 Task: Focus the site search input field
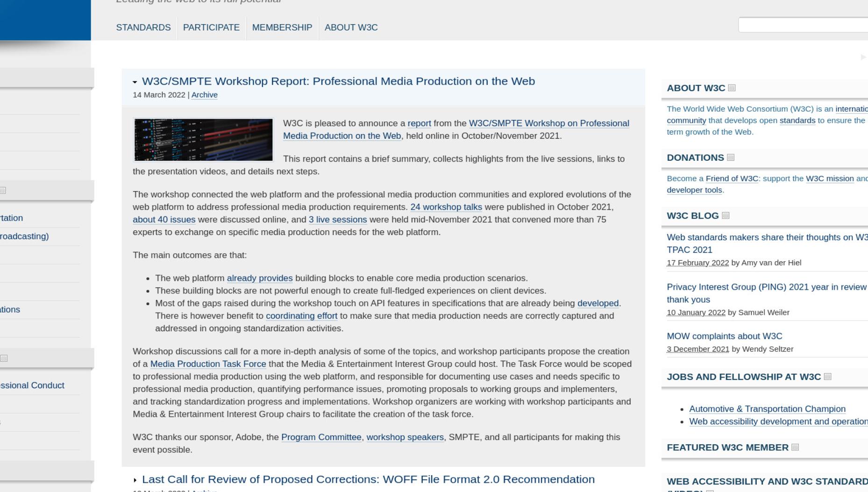(803, 25)
